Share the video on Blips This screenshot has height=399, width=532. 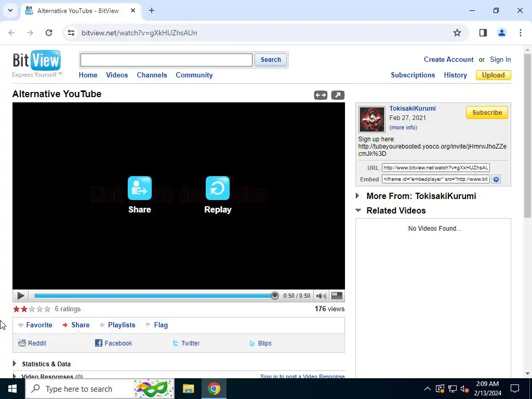coord(260,343)
